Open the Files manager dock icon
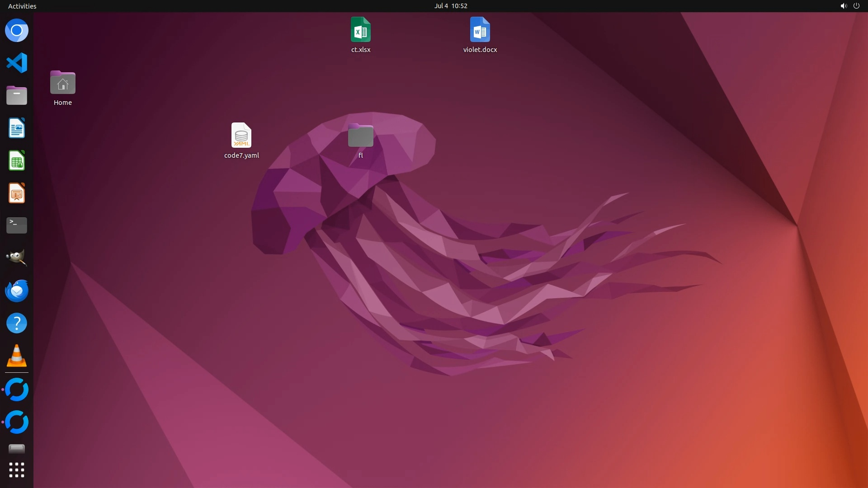The height and width of the screenshot is (488, 868). [17, 95]
